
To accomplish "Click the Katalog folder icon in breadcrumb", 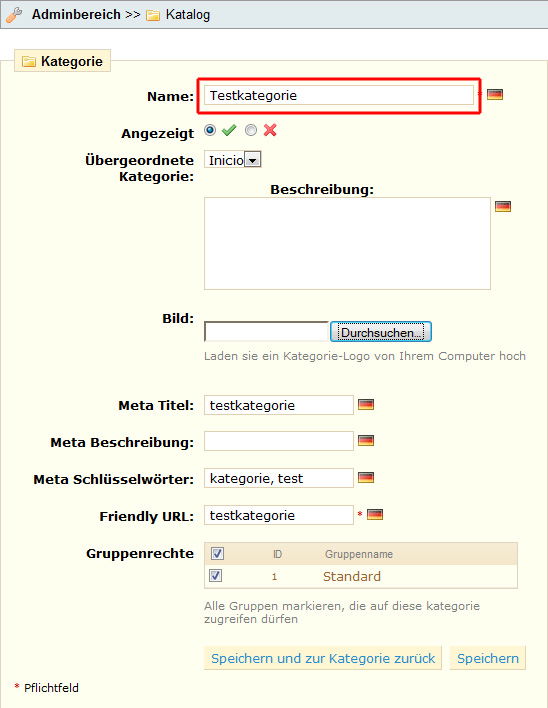I will tap(153, 15).
